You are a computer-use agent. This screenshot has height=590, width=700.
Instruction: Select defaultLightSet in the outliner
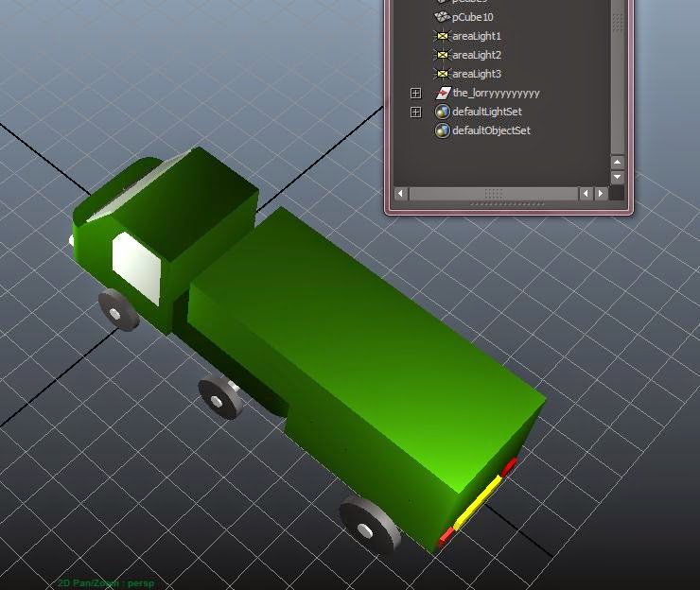point(487,112)
